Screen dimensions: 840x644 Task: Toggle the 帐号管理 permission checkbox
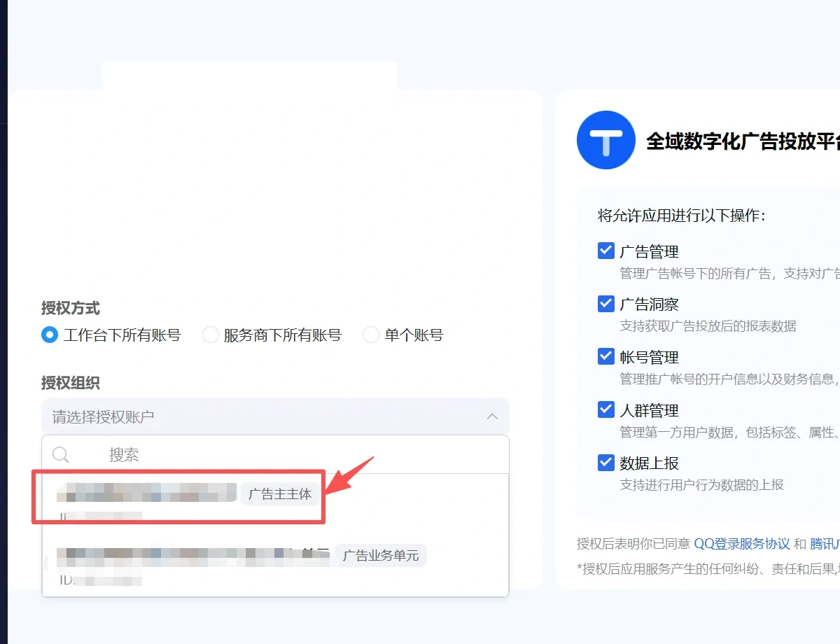[x=606, y=356]
